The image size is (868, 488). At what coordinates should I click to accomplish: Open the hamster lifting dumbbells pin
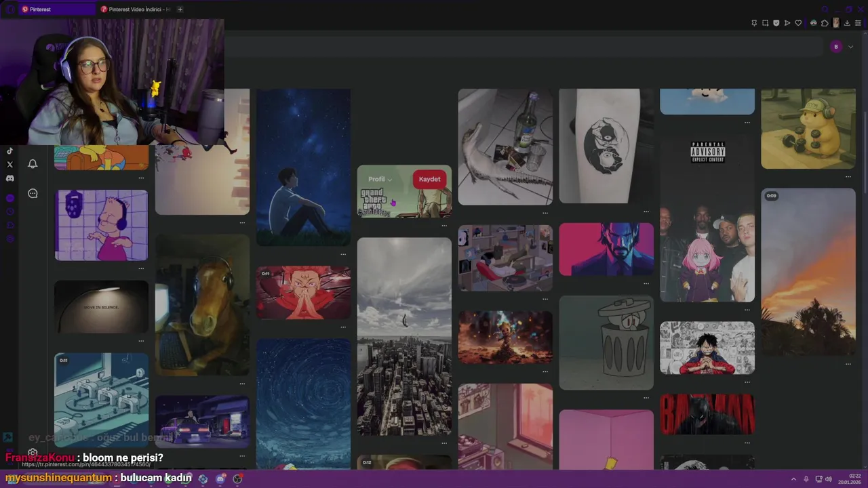[x=808, y=129]
